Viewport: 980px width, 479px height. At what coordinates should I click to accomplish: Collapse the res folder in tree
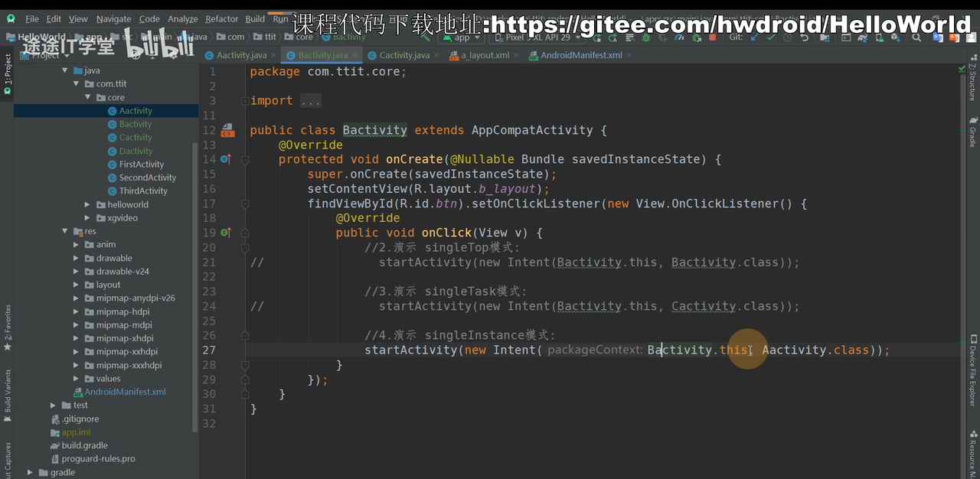pyautogui.click(x=65, y=231)
